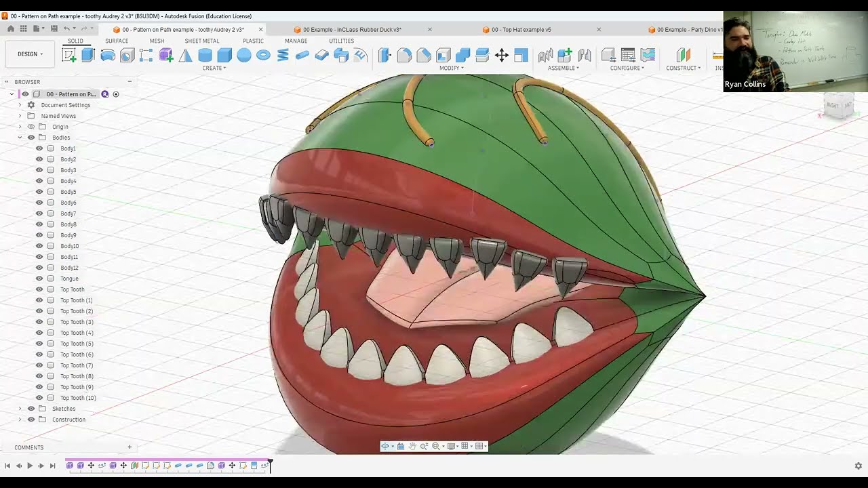
Task: Toggle visibility of Body5
Action: pos(39,192)
